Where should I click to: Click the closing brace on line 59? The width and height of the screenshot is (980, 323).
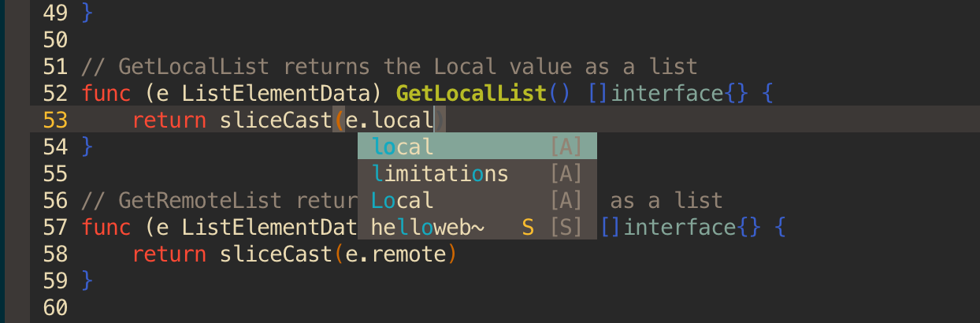click(87, 280)
